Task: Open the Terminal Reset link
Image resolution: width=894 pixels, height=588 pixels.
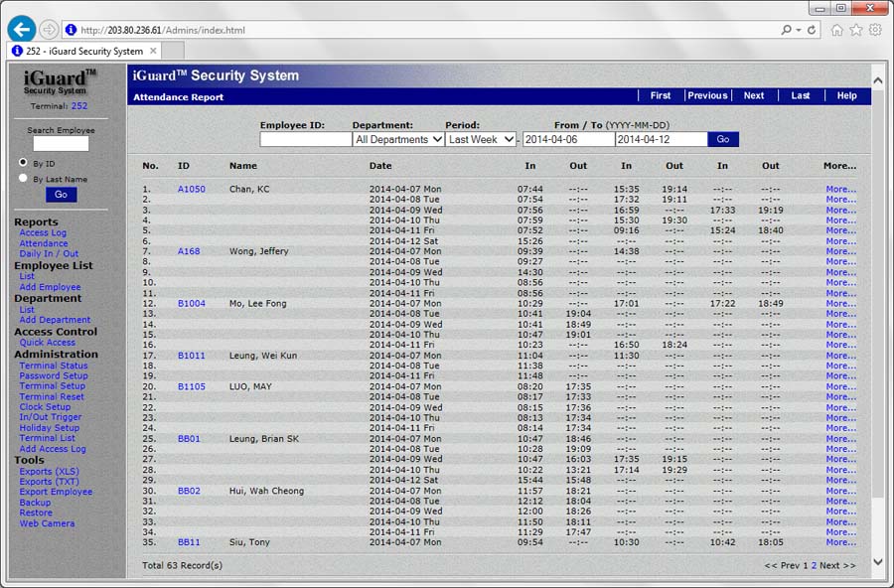Action: 52,397
